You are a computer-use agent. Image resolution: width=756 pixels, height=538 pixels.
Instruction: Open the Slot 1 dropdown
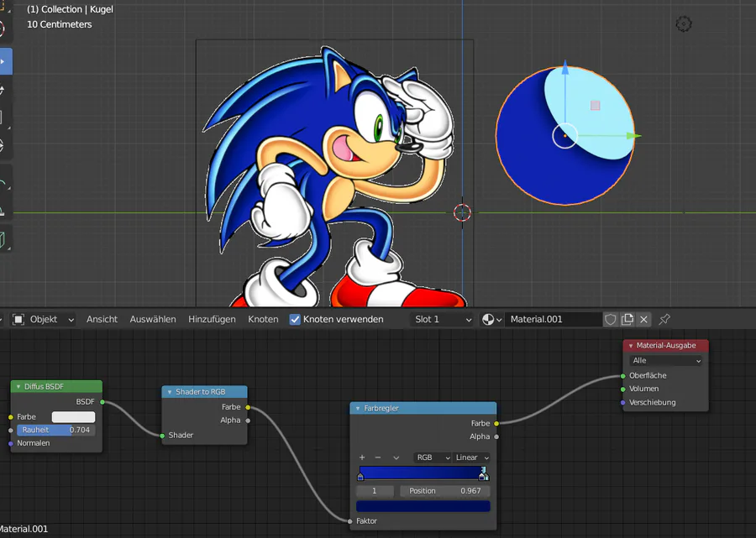[443, 319]
